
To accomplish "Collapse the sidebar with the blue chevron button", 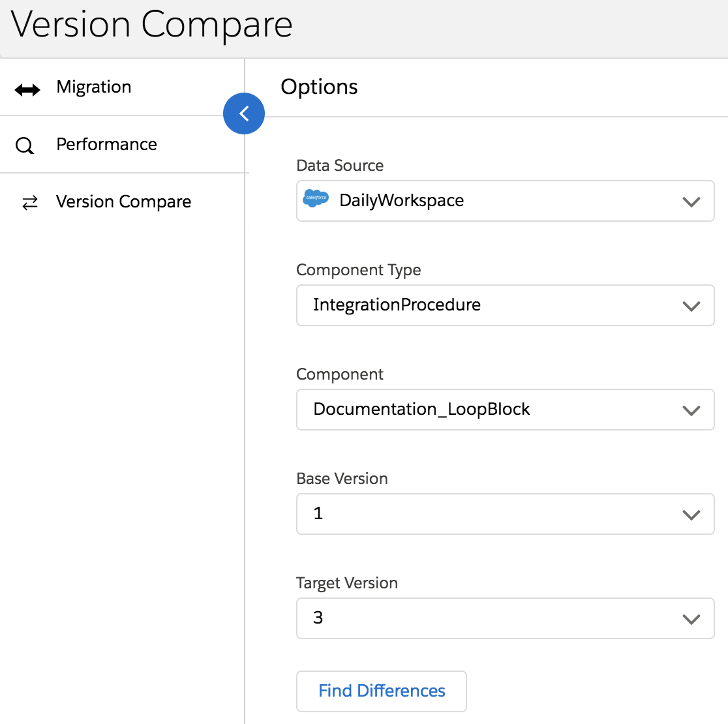I will pos(244,113).
